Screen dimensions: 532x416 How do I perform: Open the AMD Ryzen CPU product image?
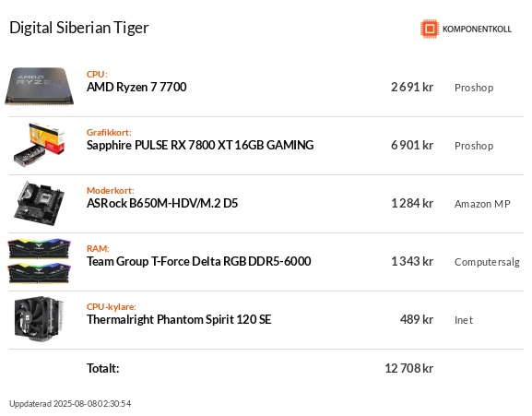click(40, 86)
